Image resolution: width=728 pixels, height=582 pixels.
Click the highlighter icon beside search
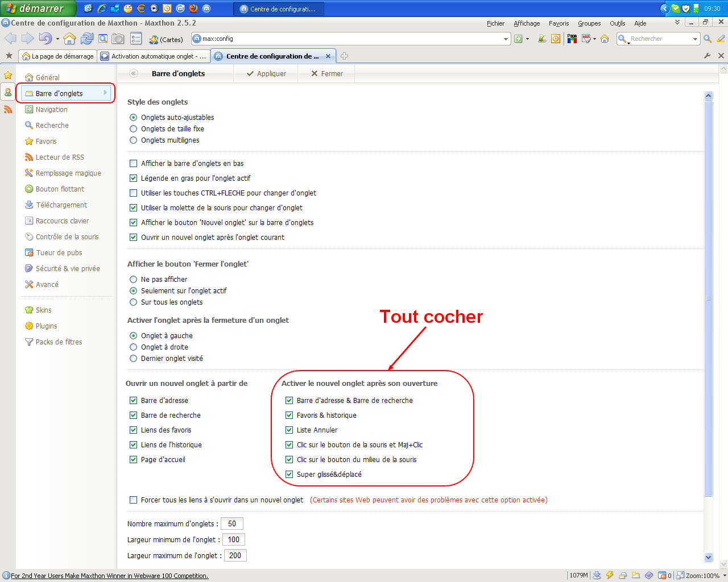(721, 39)
